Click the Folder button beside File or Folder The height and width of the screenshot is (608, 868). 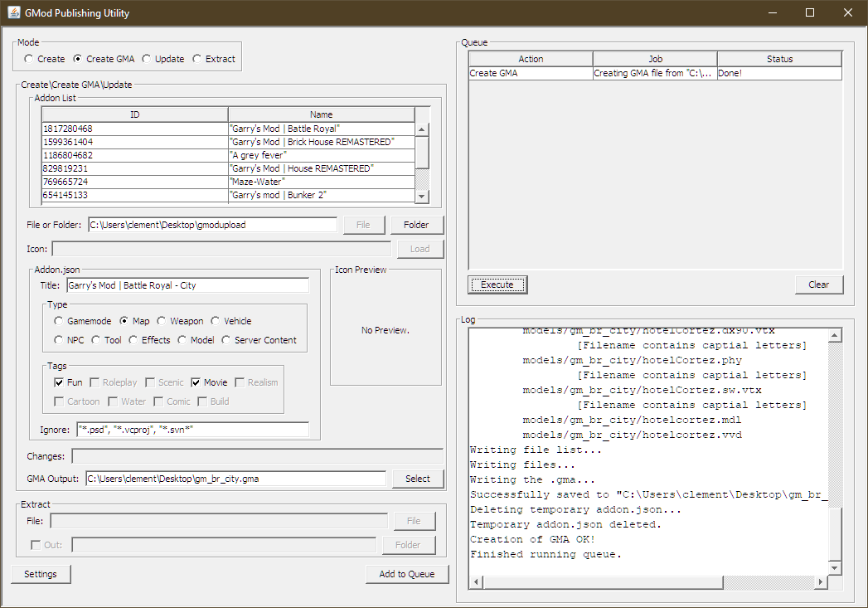tap(416, 225)
